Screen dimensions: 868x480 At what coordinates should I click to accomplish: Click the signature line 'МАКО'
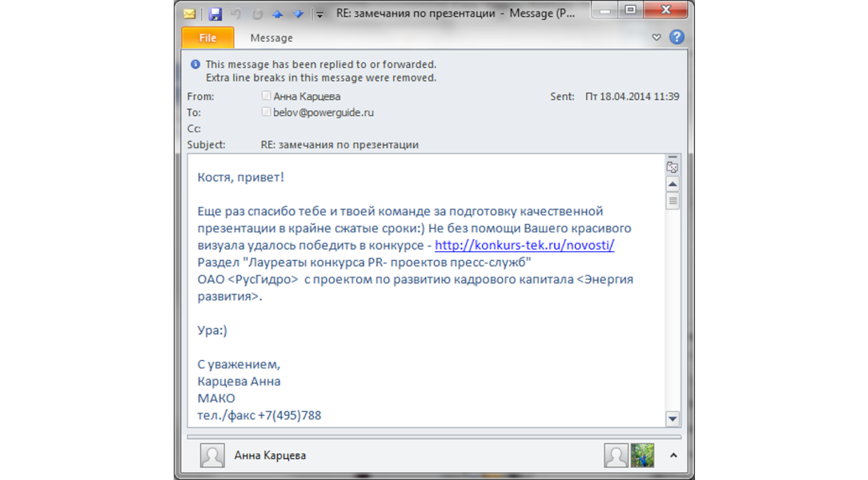(216, 398)
